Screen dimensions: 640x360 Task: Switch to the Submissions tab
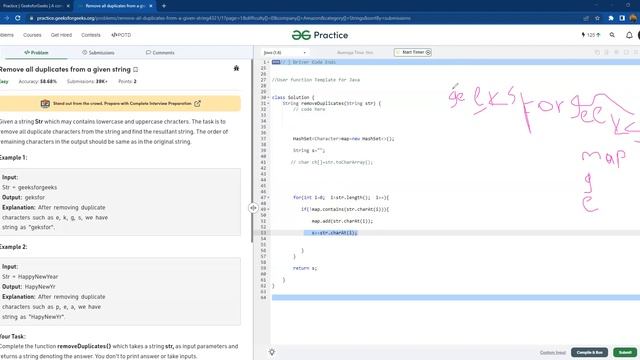[98, 53]
